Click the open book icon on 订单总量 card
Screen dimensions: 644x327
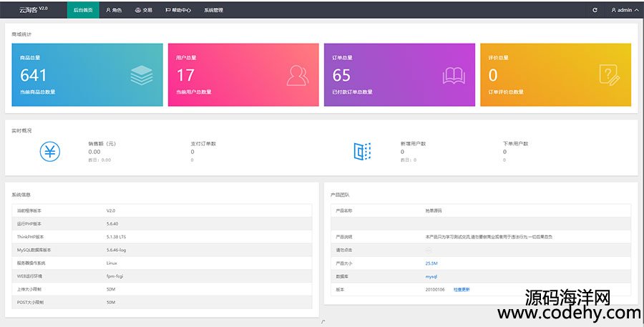point(454,75)
